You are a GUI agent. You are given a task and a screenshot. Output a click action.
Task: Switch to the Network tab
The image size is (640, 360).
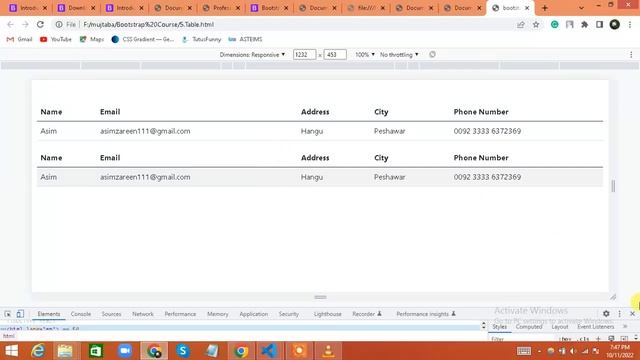click(143, 314)
